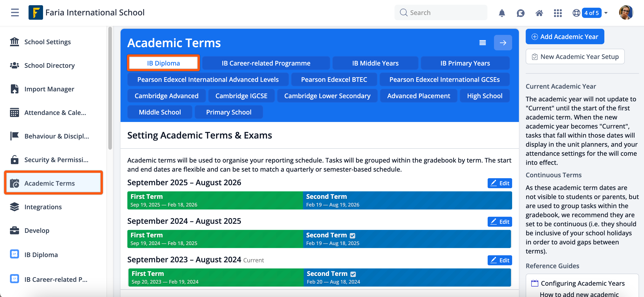Screen dimensions: 644x297
Task: Select IB Career-related Programme tab
Action: (x=266, y=63)
